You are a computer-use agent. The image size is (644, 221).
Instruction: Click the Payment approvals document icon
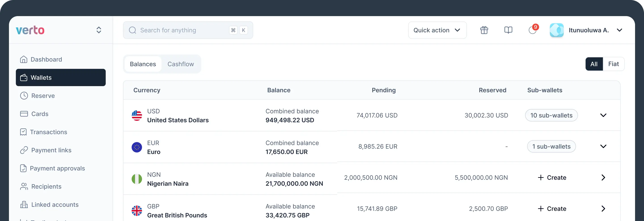click(x=23, y=168)
